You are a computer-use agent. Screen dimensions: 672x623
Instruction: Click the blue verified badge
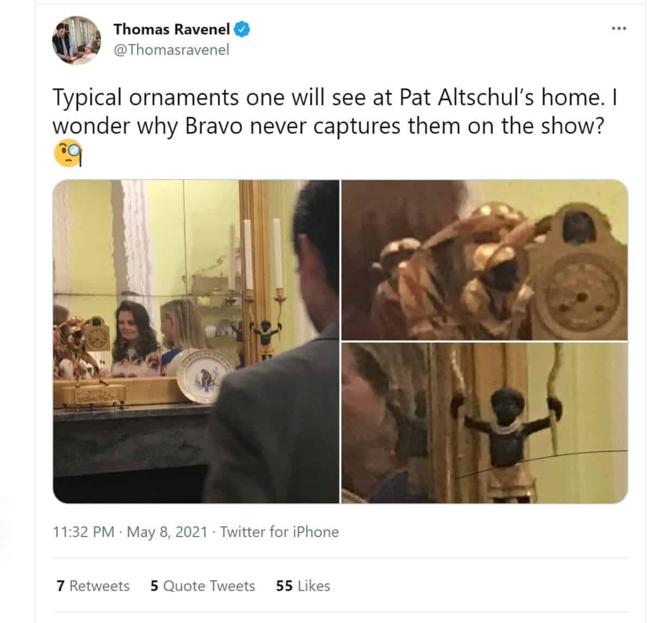pyautogui.click(x=242, y=29)
